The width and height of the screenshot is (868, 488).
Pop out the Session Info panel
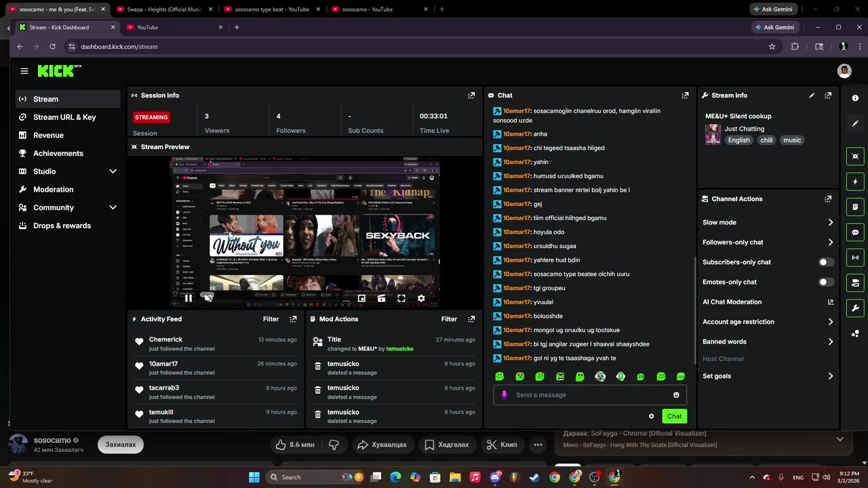(471, 96)
